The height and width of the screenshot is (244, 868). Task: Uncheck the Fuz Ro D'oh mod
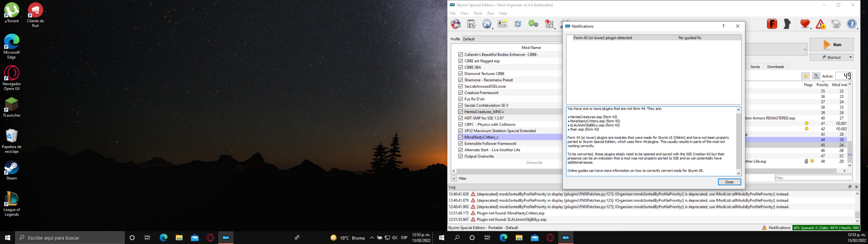pyautogui.click(x=461, y=99)
